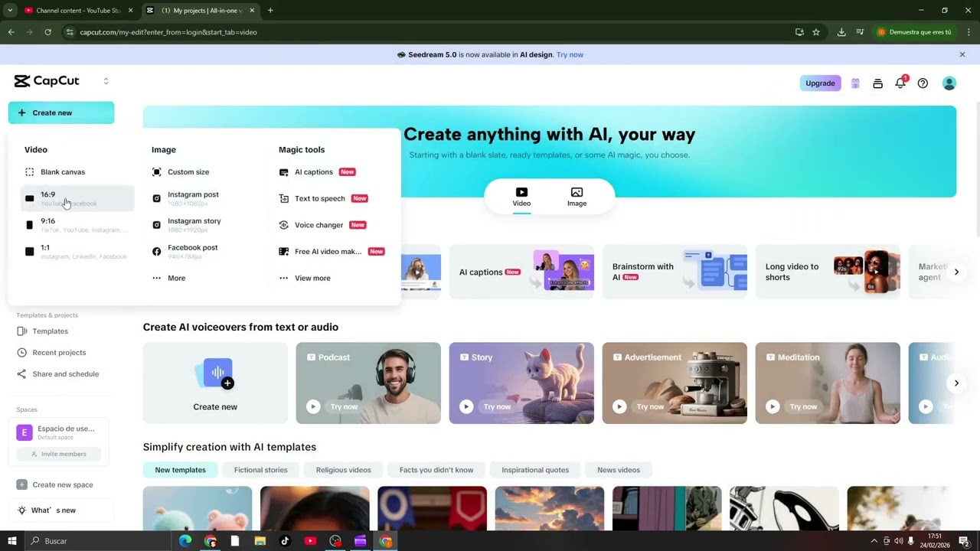Open YouTube icon in the taskbar
Image resolution: width=980 pixels, height=551 pixels.
coord(310,541)
